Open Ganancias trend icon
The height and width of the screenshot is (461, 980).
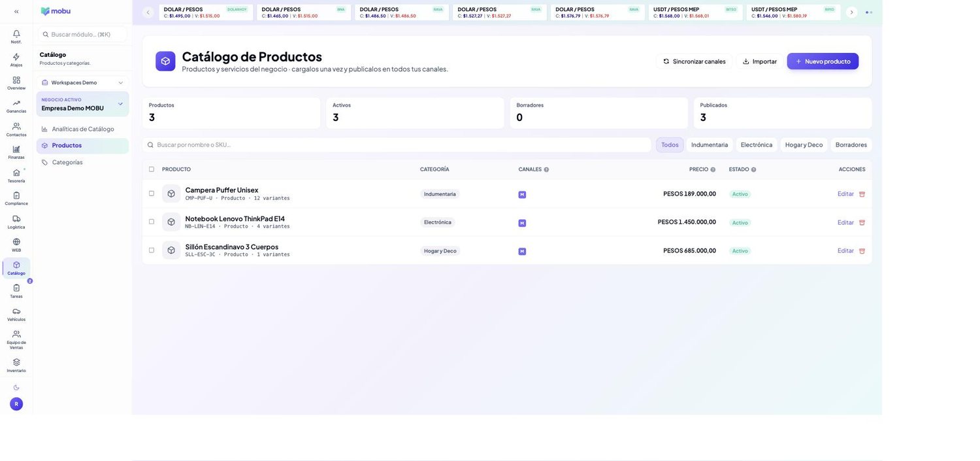pos(16,103)
